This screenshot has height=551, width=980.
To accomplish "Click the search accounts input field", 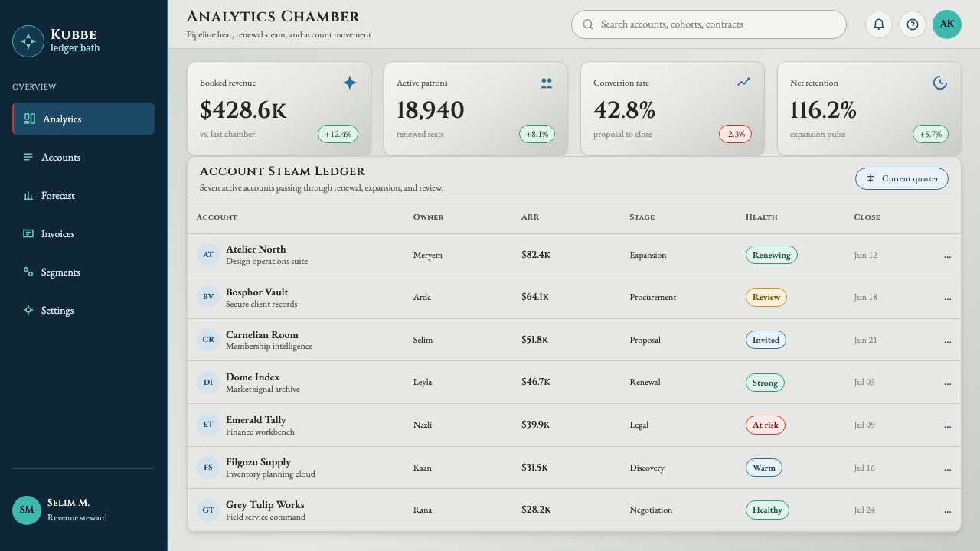I will click(709, 24).
